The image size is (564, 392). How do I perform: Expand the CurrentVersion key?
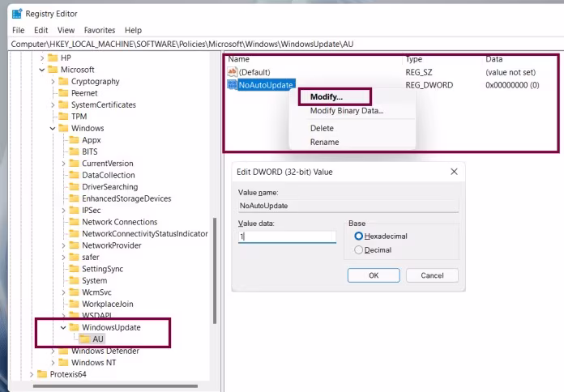coord(64,164)
